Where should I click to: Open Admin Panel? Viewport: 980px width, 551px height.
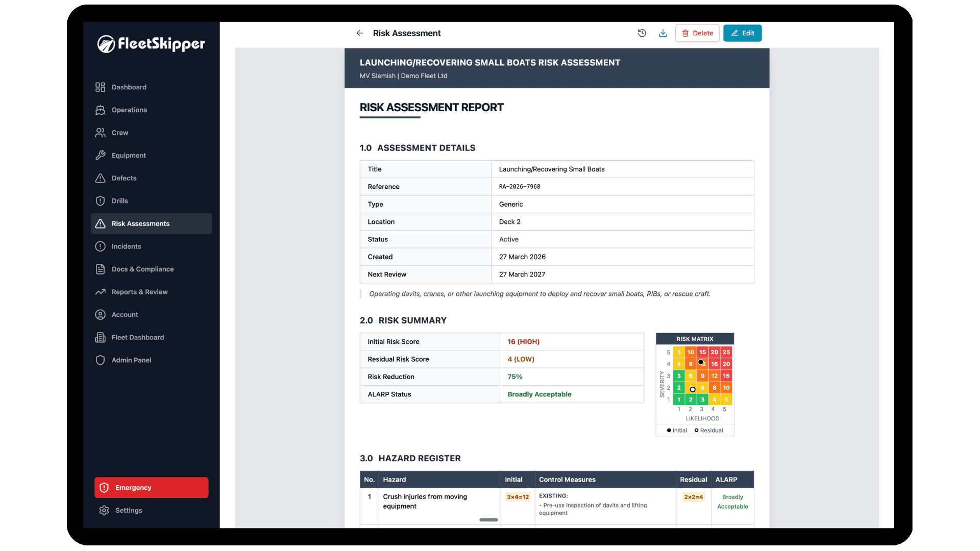(x=152, y=360)
